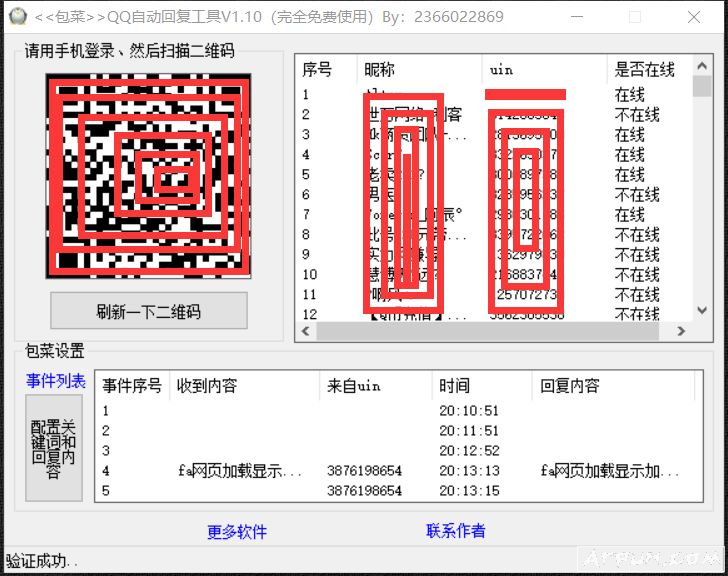The image size is (728, 576).
Task: Select the event at time 20:13:15
Action: [469, 490]
